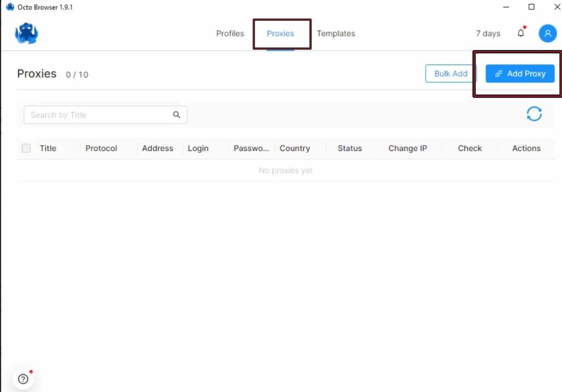This screenshot has width=562, height=392.
Task: Refresh the proxies list
Action: click(534, 114)
